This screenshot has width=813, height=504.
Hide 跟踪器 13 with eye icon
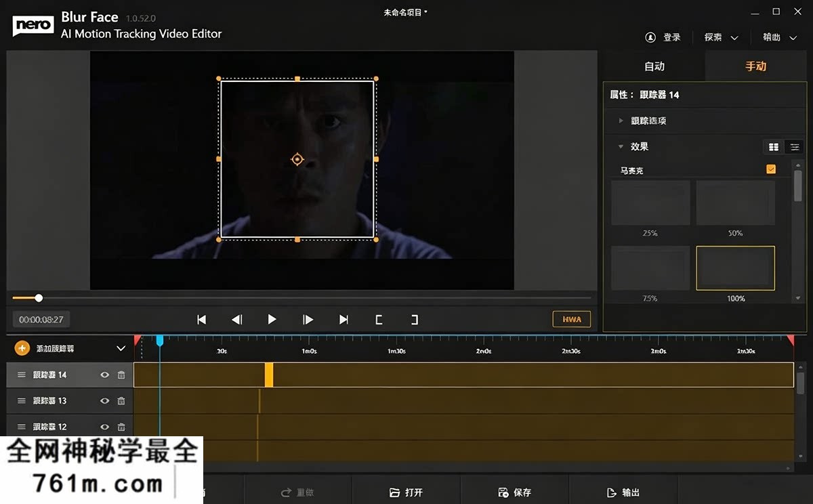(104, 401)
